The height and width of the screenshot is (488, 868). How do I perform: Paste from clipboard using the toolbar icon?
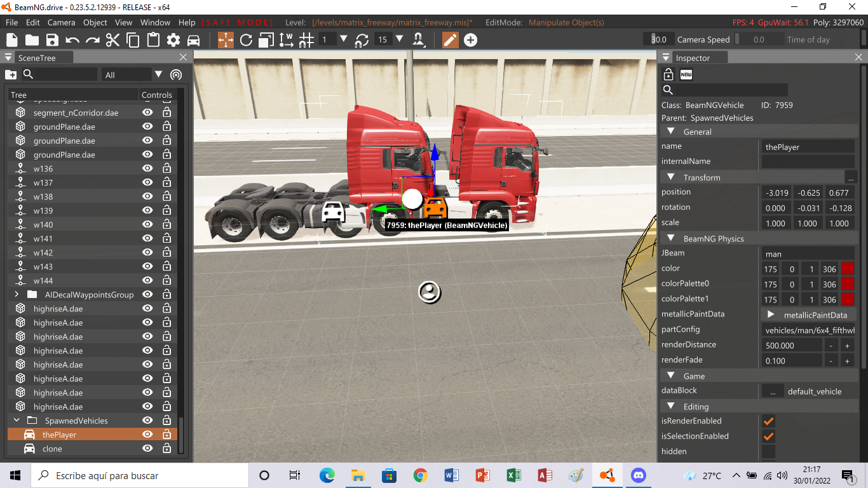153,40
